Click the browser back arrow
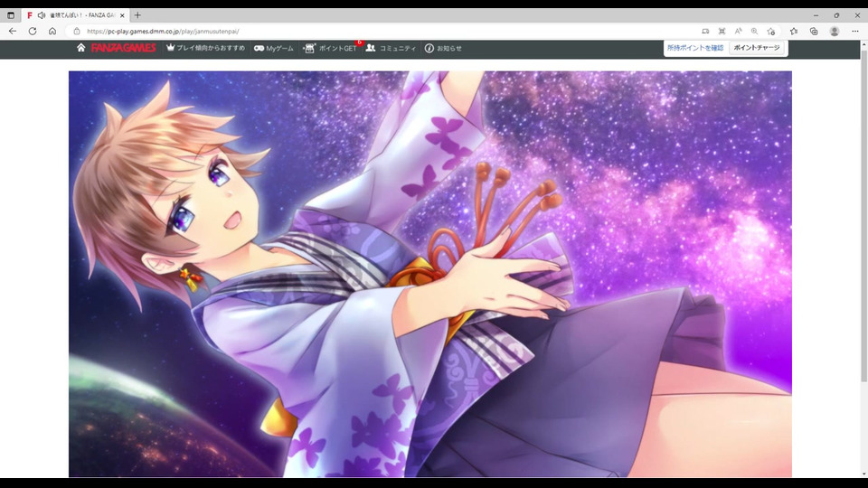Screen dimensions: 868x488 pos(12,32)
